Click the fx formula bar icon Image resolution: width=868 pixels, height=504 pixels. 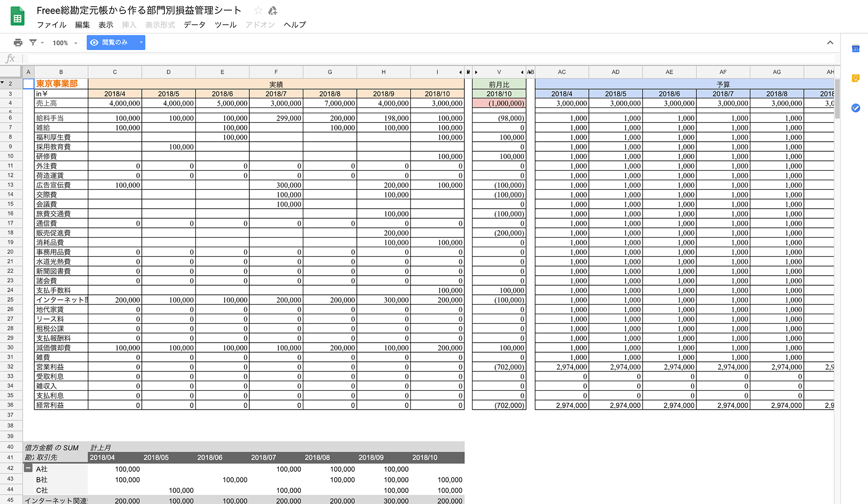(x=10, y=58)
